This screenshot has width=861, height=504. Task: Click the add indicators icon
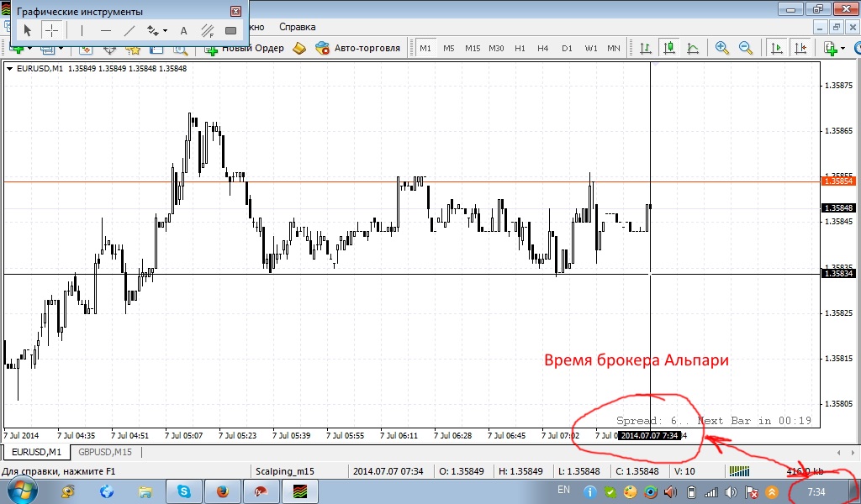(x=830, y=48)
